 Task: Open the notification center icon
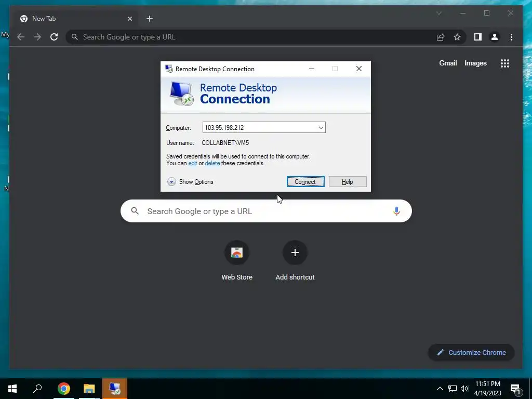(516, 389)
